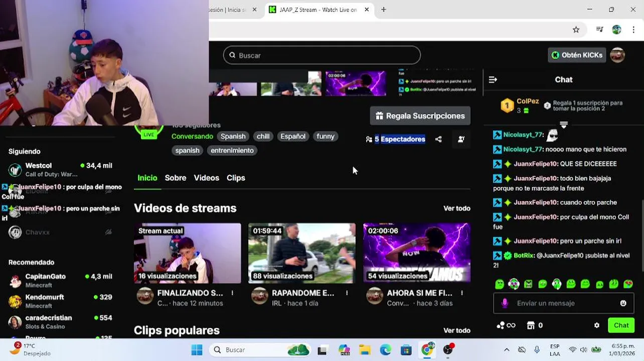
Task: Click Ver todo next to Videos de streams
Action: pyautogui.click(x=457, y=209)
